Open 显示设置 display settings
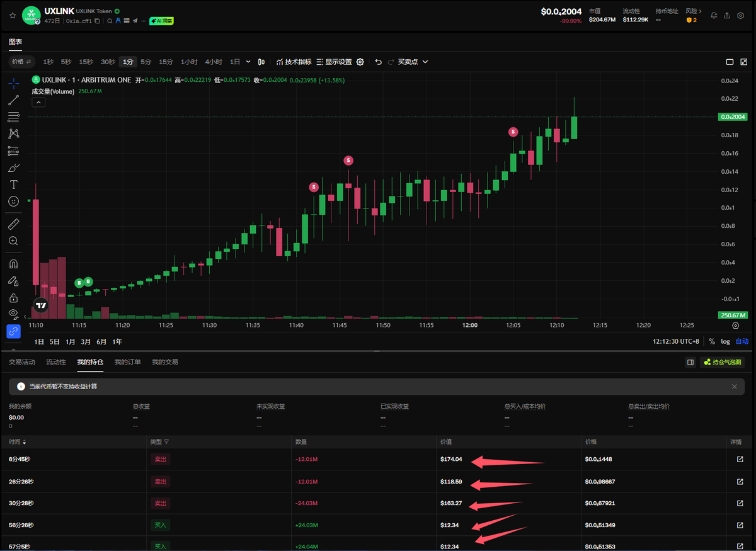This screenshot has height=551, width=756. coord(334,62)
